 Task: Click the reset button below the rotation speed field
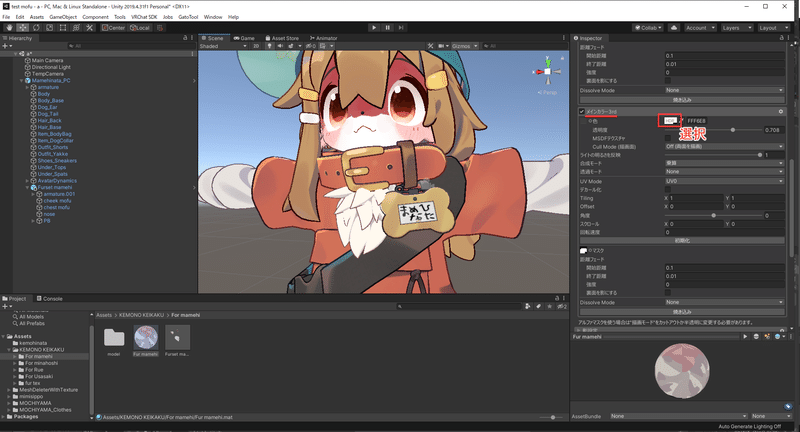pyautogui.click(x=682, y=240)
